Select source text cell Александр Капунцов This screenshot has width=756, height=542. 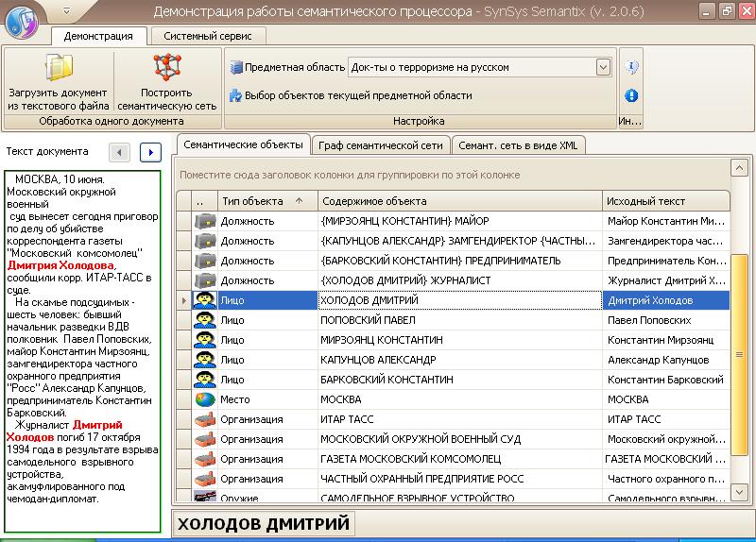(x=666, y=360)
